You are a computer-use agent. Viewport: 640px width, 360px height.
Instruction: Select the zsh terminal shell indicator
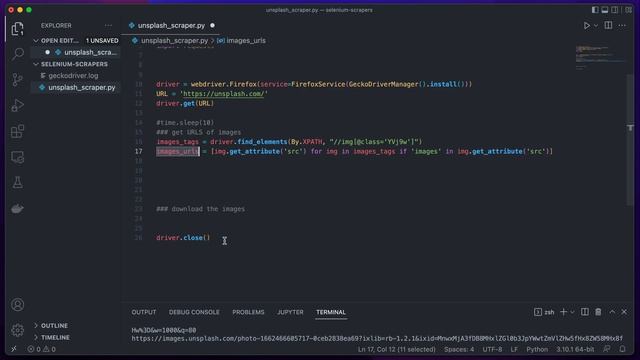544,312
